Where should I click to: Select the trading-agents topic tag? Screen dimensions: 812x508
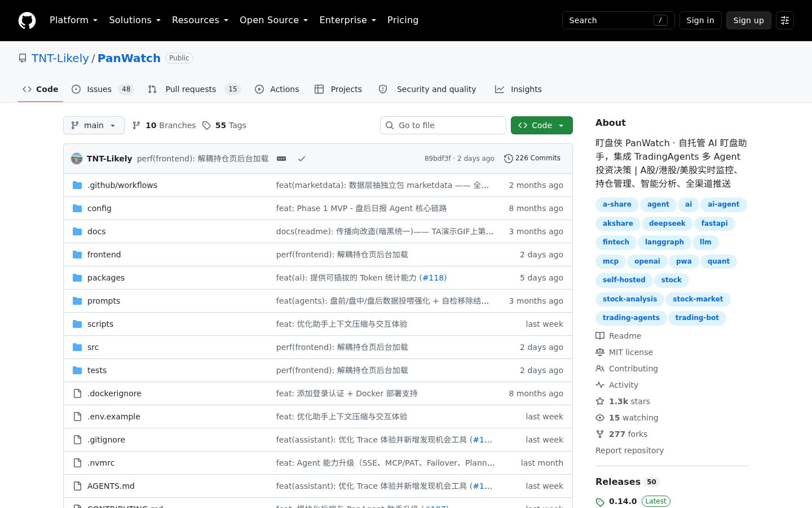pos(631,318)
